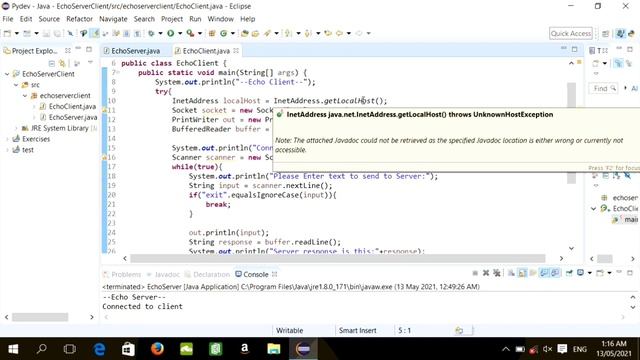Click the New Java Class icon
The width and height of the screenshot is (640, 360).
[x=223, y=33]
